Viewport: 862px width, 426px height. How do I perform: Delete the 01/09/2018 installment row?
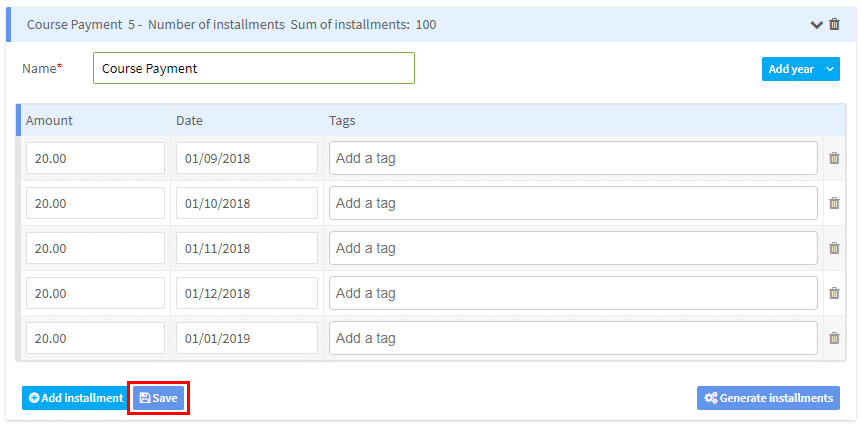(x=834, y=158)
